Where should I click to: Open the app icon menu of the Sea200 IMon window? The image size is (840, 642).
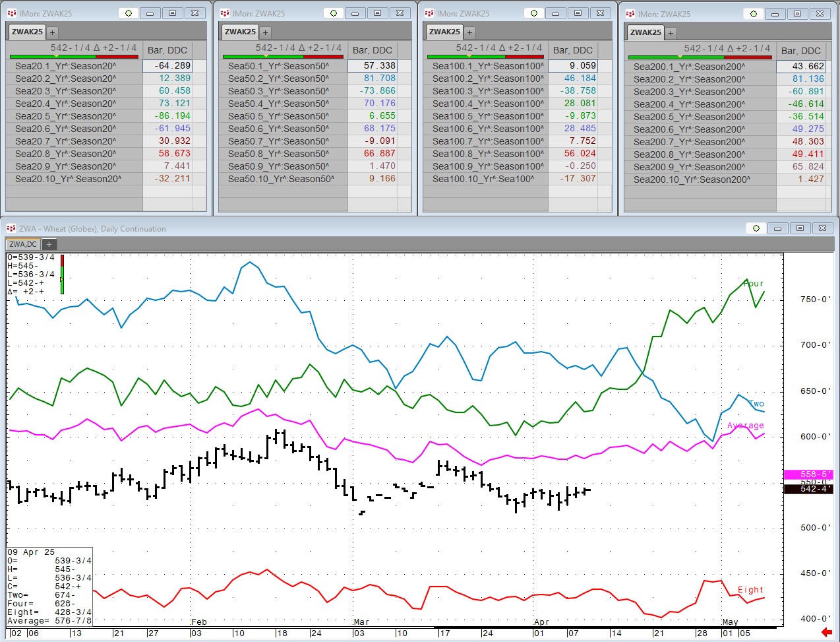click(630, 14)
